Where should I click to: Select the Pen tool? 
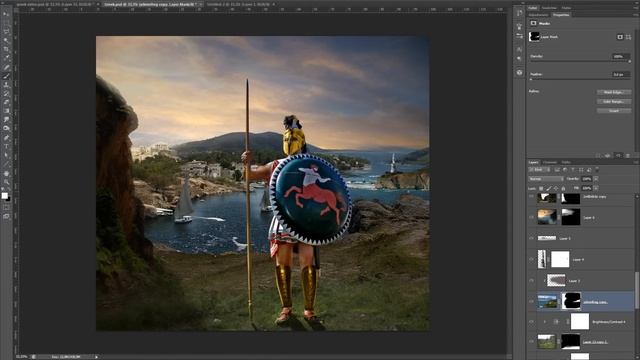[6, 138]
